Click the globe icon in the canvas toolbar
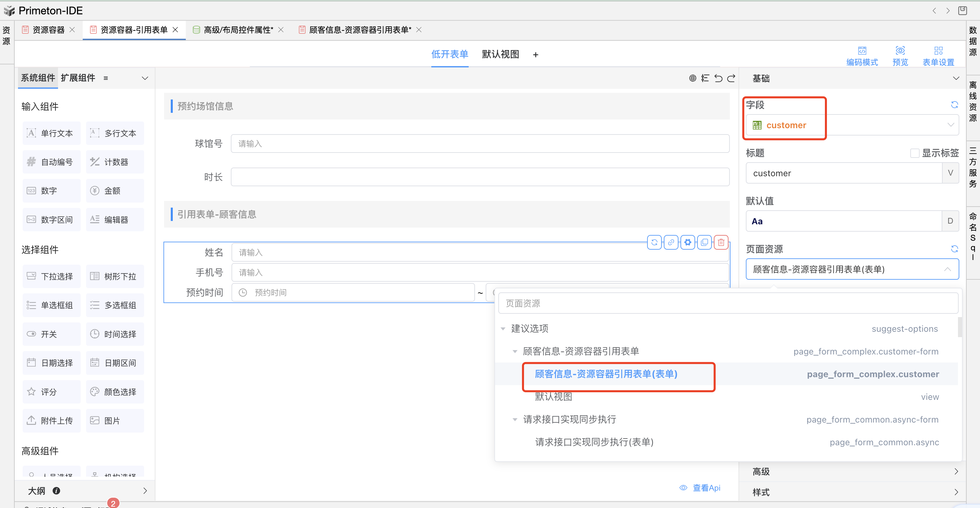Screen dimensions: 980x508 coord(692,78)
